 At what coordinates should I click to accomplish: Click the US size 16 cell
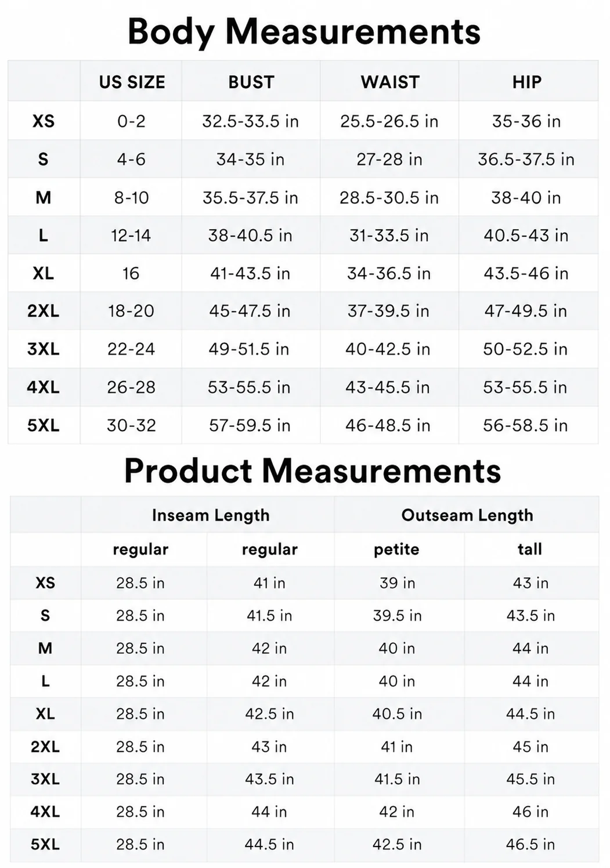coord(131,273)
